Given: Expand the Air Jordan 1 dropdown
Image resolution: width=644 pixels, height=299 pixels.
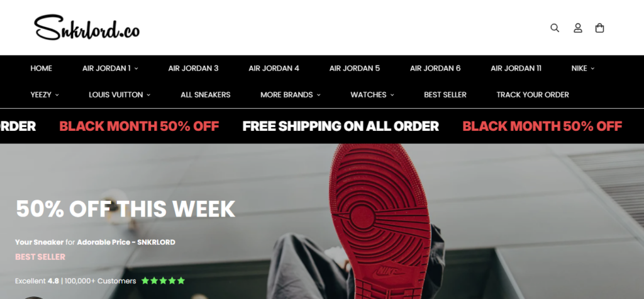Looking at the screenshot, I should tap(110, 68).
